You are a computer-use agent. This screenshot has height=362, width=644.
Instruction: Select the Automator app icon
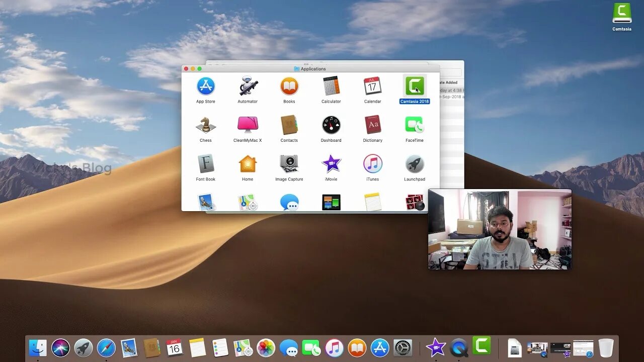pos(248,86)
